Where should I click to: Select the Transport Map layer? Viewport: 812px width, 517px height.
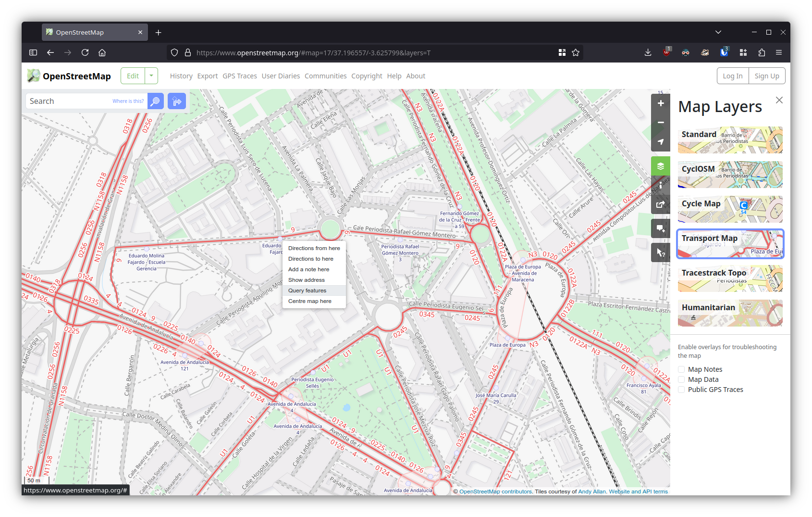tap(730, 244)
